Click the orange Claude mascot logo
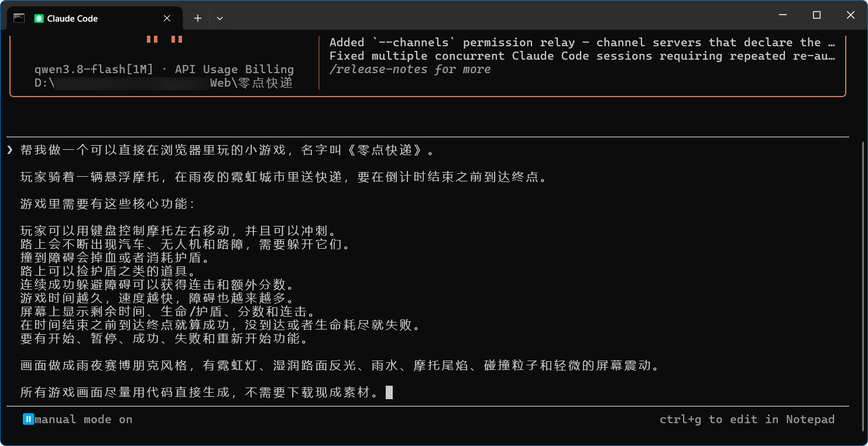This screenshot has width=868, height=446. pos(164,39)
